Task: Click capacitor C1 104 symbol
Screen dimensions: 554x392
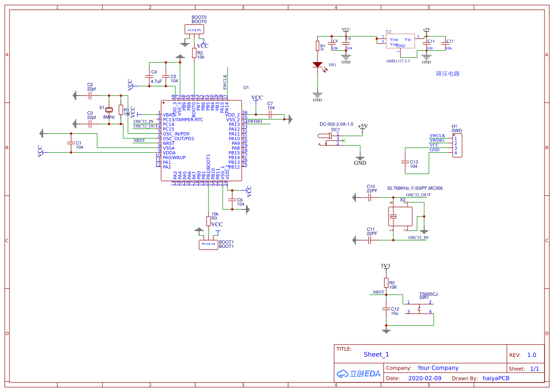Action: coord(71,143)
